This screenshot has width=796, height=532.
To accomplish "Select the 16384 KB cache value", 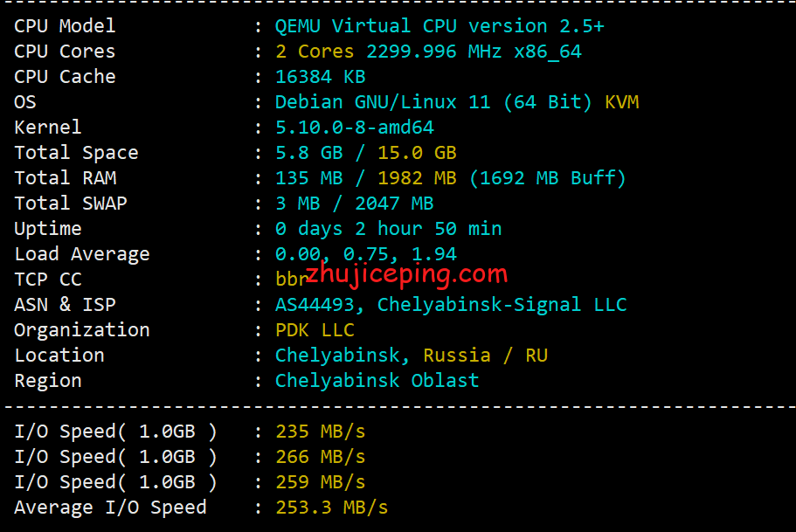I will [x=320, y=77].
